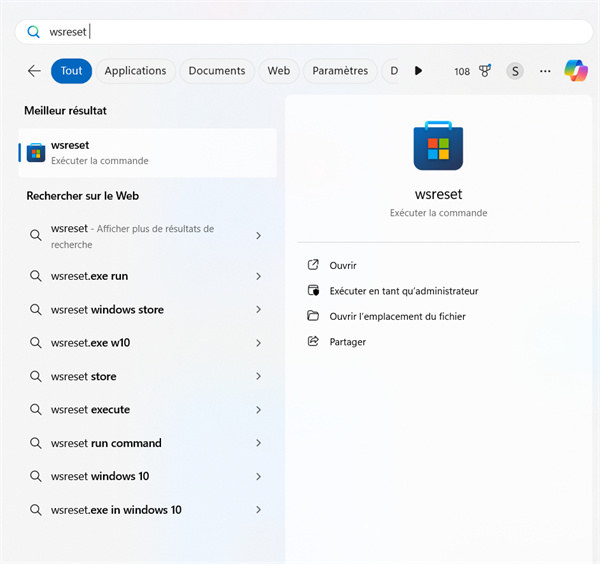The height and width of the screenshot is (564, 600).
Task: Select the partially hidden D tab
Action: [392, 71]
